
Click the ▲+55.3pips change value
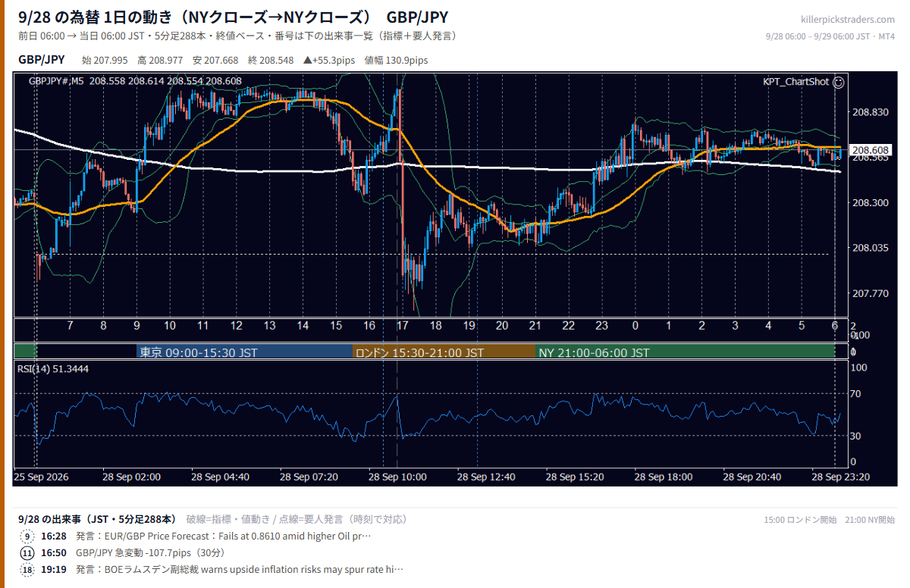[330, 60]
